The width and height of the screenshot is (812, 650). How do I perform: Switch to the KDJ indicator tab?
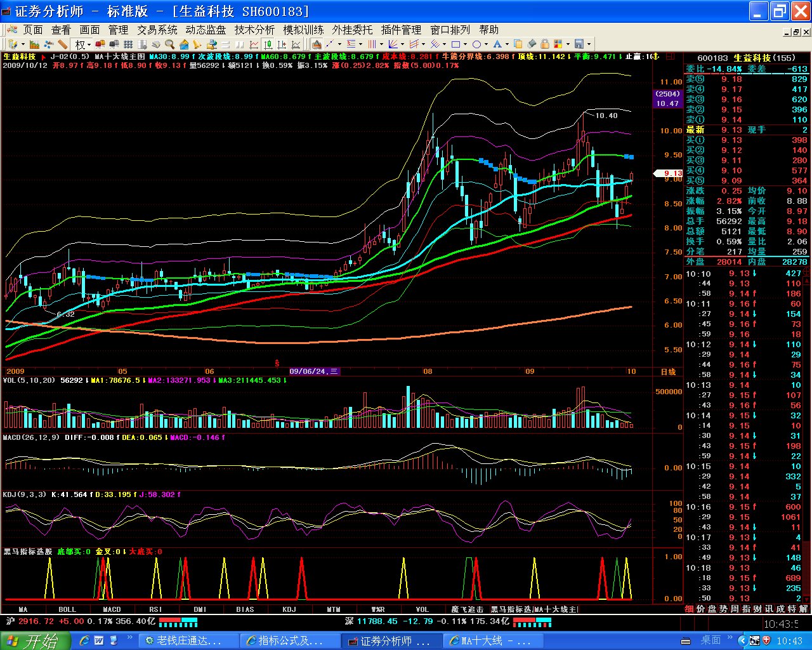pyautogui.click(x=289, y=609)
